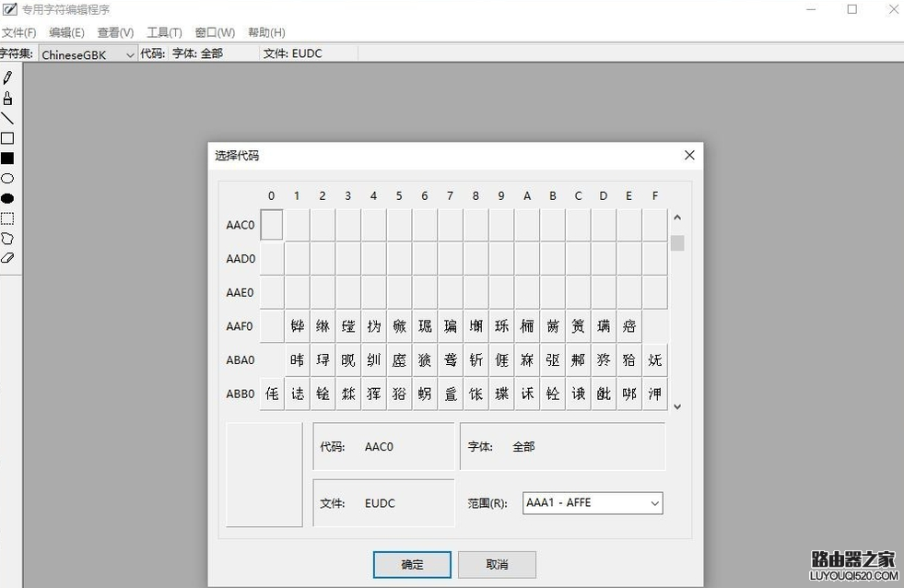Select the character cell at row AAC0 column 0

pyautogui.click(x=271, y=224)
